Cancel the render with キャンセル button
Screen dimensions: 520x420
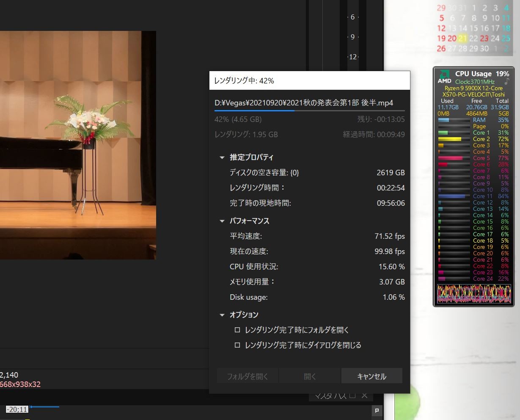371,376
